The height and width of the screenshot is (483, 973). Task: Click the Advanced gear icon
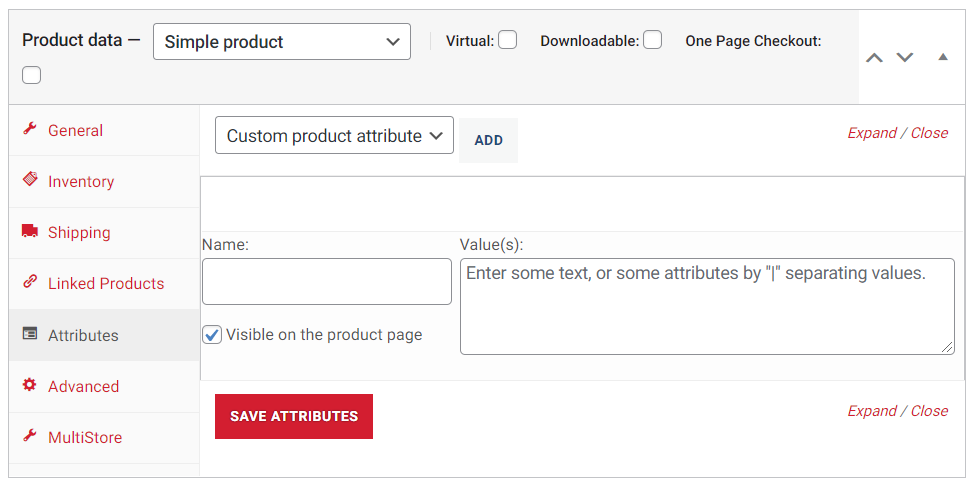(30, 385)
